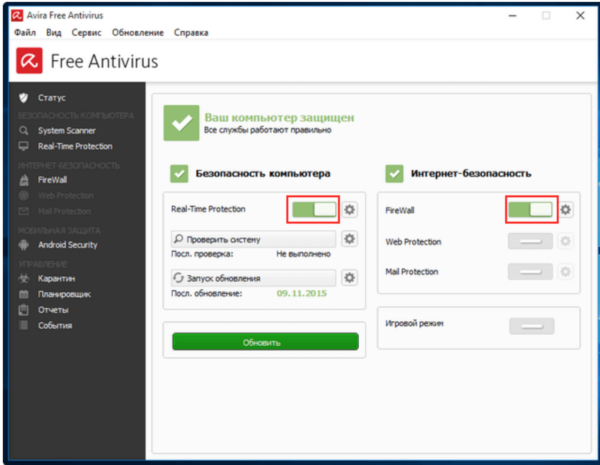Select Карантин in sidebar

(56, 278)
